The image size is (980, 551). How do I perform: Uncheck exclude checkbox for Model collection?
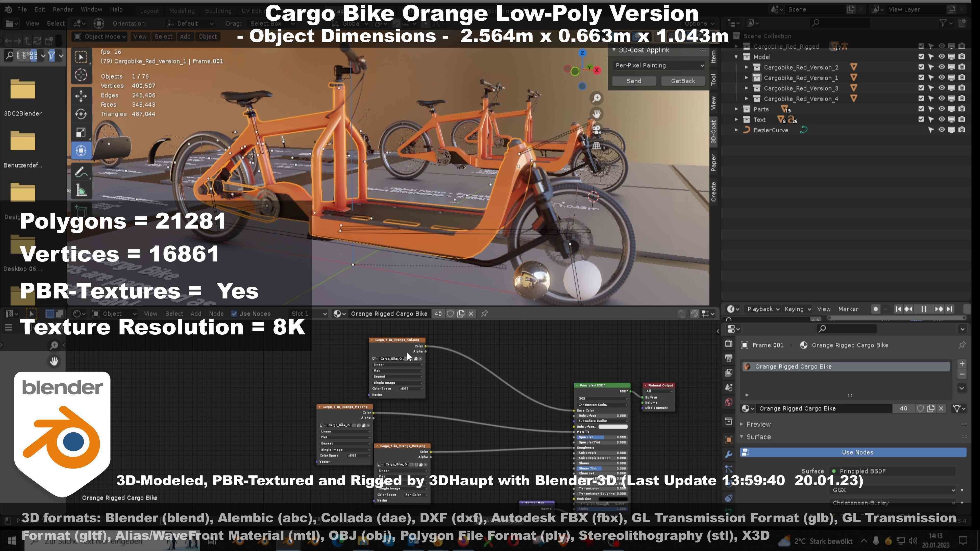coord(921,56)
